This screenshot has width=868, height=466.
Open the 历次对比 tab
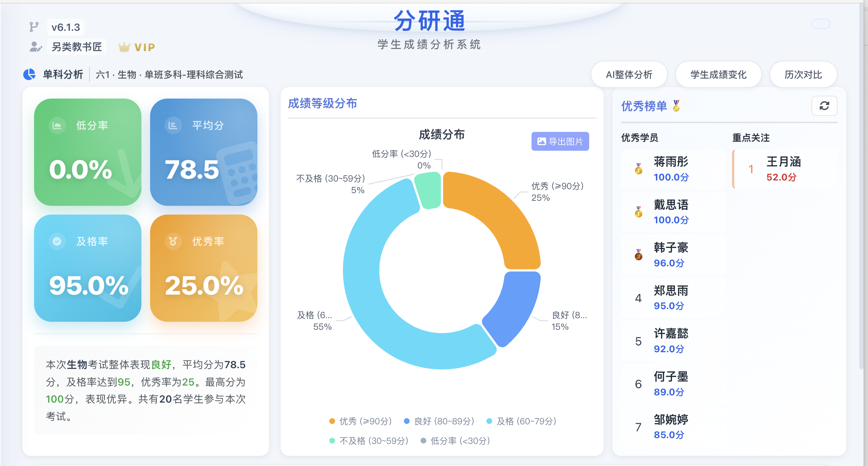[x=803, y=74]
